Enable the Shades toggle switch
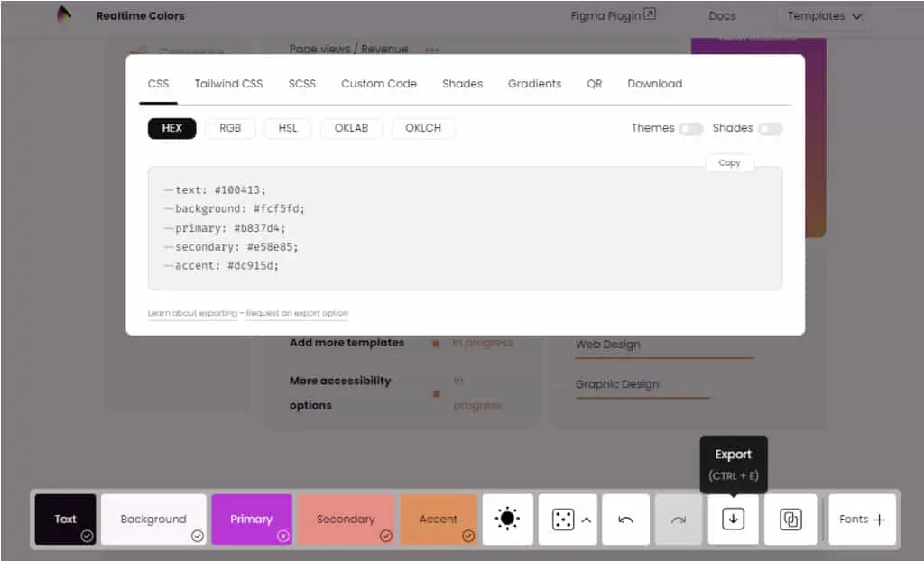 tap(771, 128)
